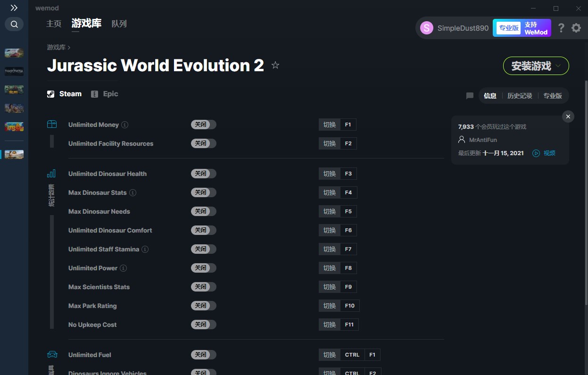The image size is (588, 375).
Task: Open the comments speech bubble icon
Action: click(x=470, y=96)
